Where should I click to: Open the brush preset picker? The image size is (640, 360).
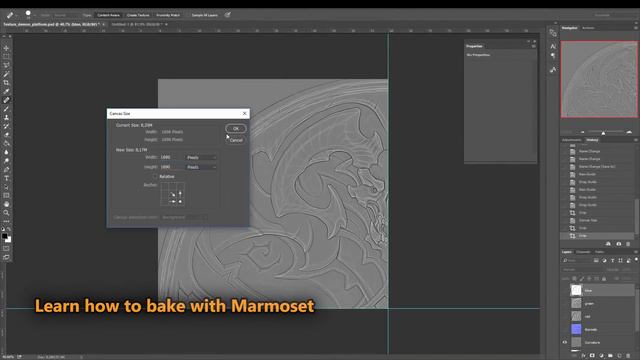point(28,15)
